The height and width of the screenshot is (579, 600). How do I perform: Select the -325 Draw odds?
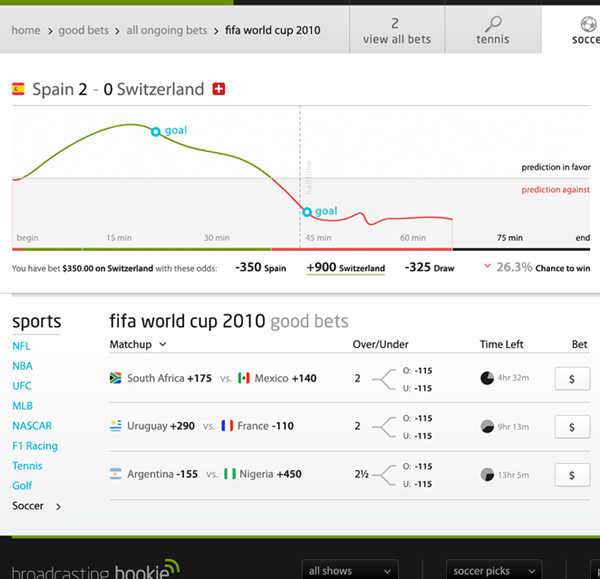(x=429, y=267)
